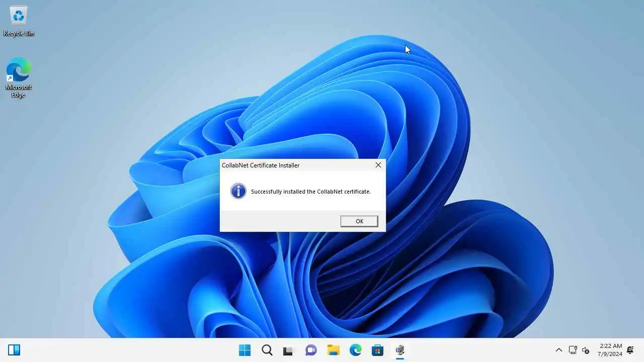644x362 pixels.
Task: Expand the hidden system tray icons
Action: click(x=558, y=350)
